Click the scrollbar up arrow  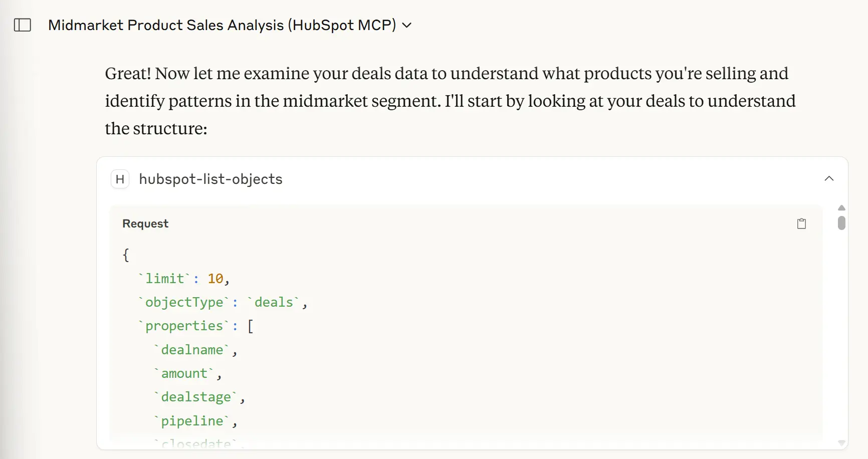tap(841, 207)
